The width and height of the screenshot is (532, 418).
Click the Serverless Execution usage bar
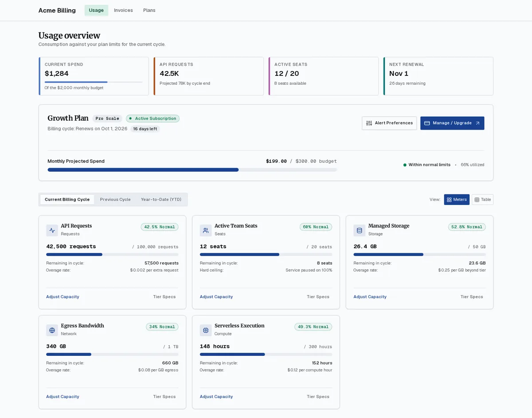tap(266, 355)
